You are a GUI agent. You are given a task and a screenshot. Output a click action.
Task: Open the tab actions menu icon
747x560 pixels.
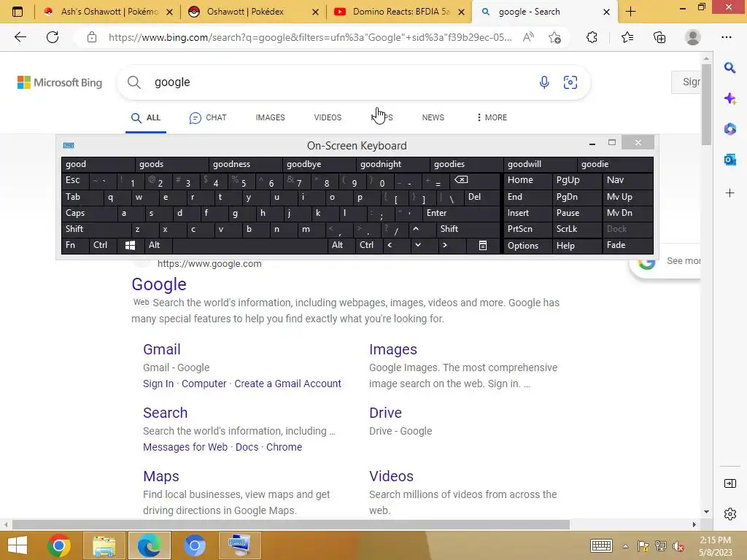pyautogui.click(x=18, y=12)
